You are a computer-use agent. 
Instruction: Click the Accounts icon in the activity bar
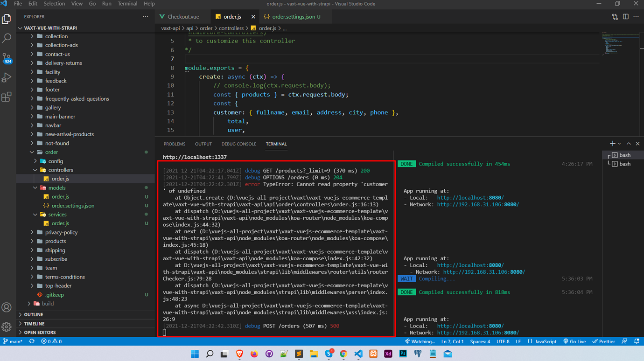pyautogui.click(x=7, y=307)
